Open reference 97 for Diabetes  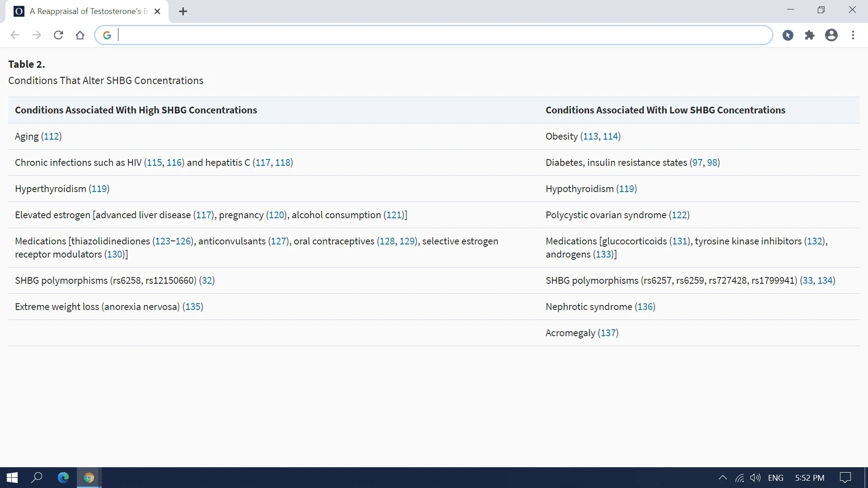(697, 163)
